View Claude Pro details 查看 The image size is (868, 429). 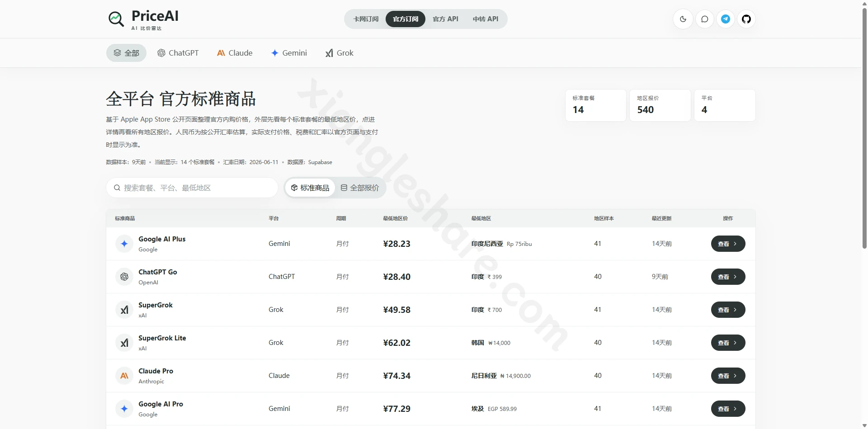728,376
